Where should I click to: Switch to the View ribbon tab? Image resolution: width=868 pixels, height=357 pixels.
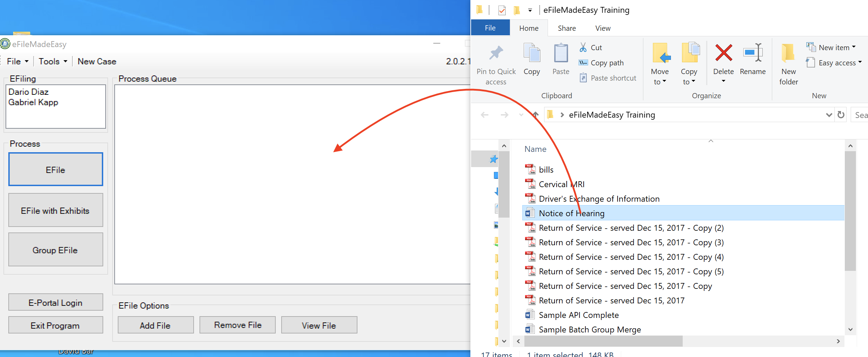click(x=603, y=28)
